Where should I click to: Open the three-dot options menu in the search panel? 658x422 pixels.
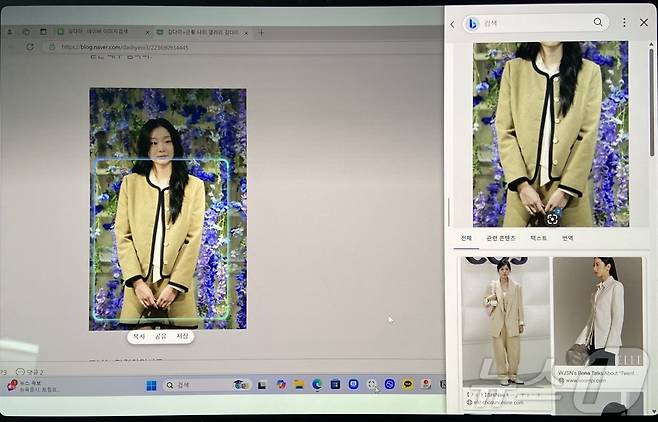pyautogui.click(x=625, y=23)
